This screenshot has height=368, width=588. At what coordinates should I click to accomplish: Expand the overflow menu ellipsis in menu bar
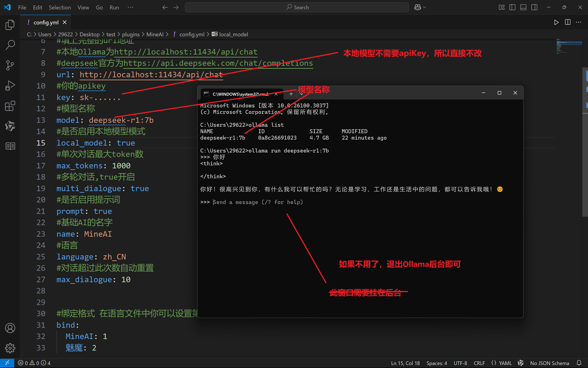[x=130, y=8]
